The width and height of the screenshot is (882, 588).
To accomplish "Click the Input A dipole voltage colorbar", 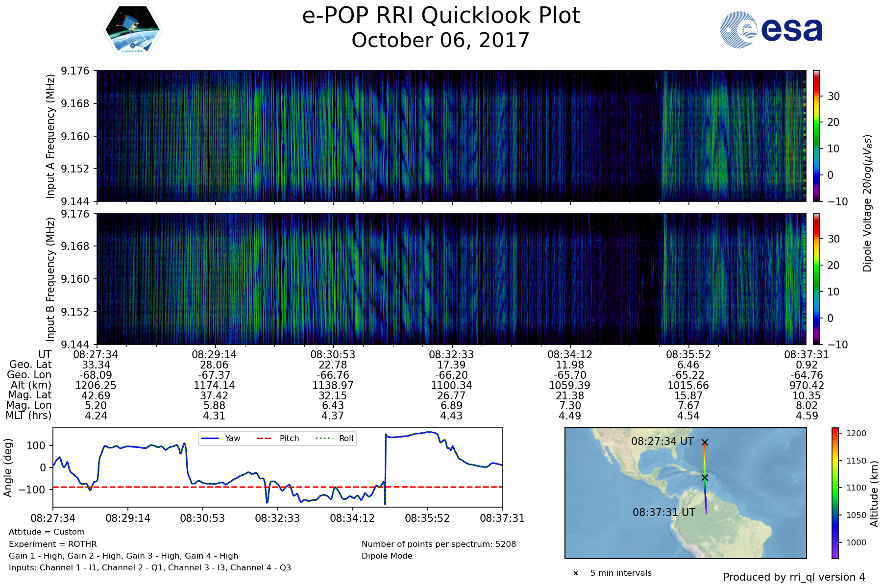I will (816, 136).
